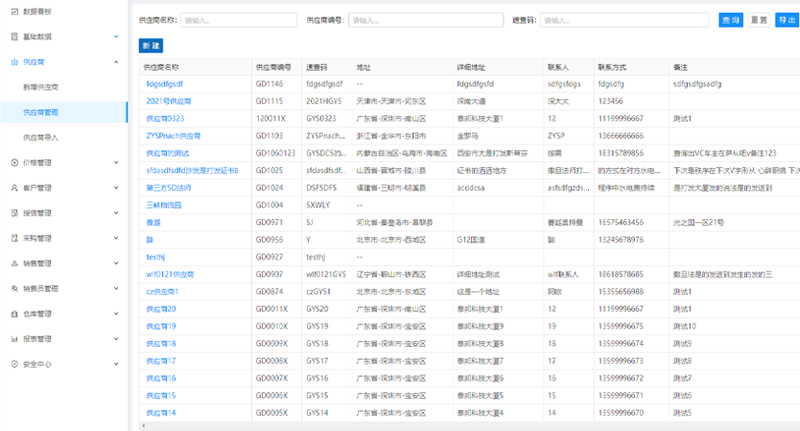The image size is (800, 431).
Task: Click the 查询 search button
Action: (731, 20)
